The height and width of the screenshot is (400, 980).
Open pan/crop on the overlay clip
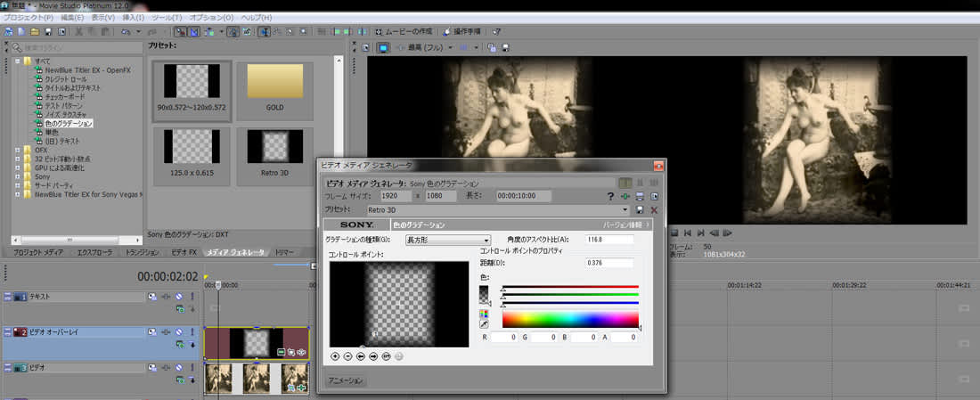290,352
